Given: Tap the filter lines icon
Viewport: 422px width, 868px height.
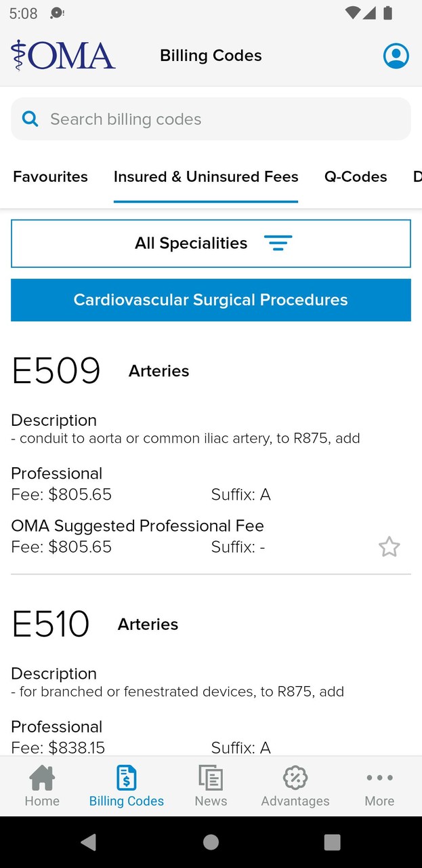Looking at the screenshot, I should pos(278,243).
